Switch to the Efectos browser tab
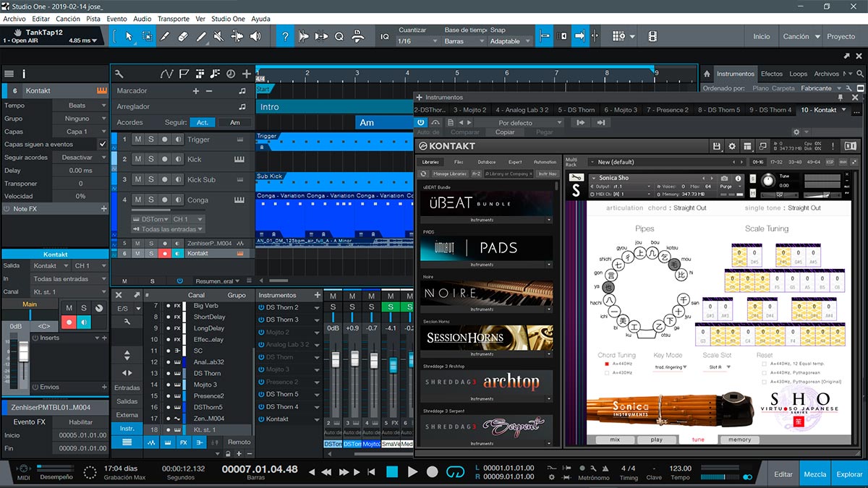 [772, 74]
